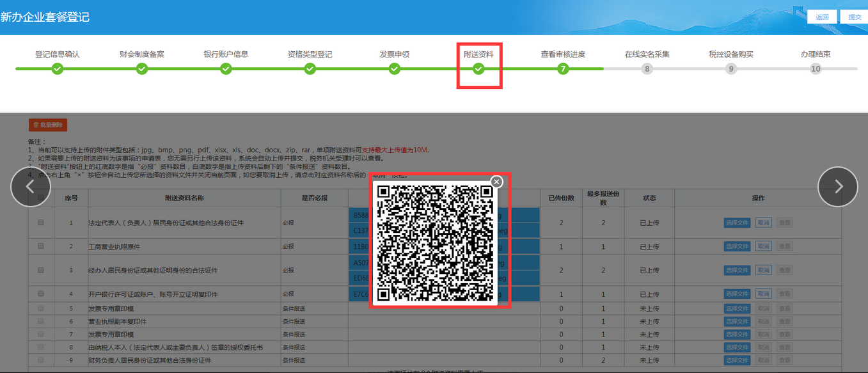The image size is (868, 373).
Task: Click step circle 7 查看审核进度
Action: 563,68
